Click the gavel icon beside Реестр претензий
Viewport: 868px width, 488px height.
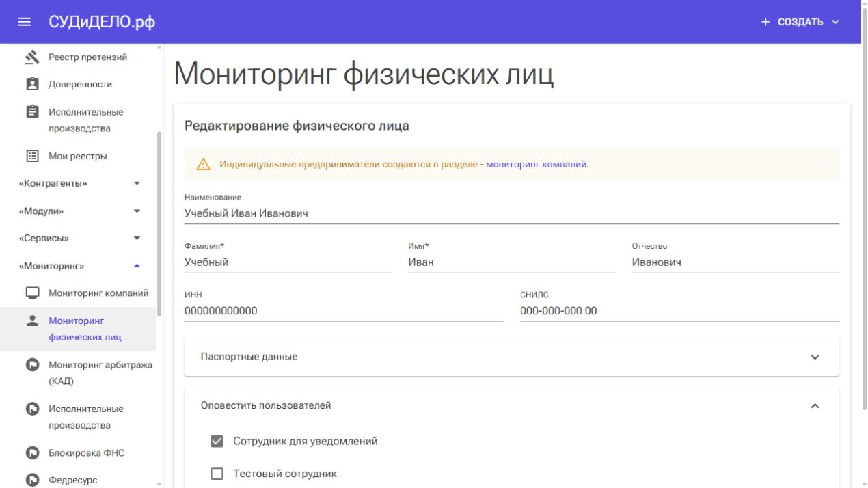[x=32, y=57]
